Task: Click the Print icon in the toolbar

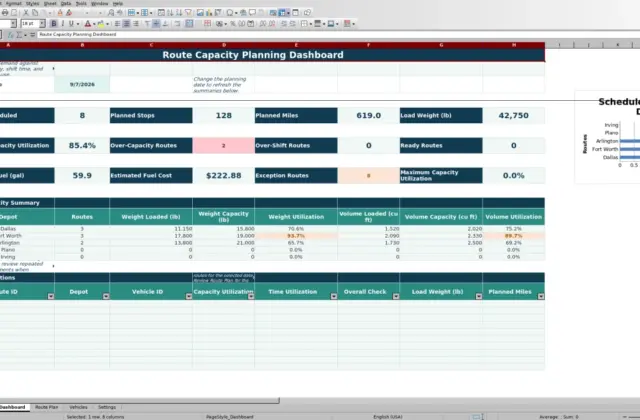Action: click(x=5, y=13)
